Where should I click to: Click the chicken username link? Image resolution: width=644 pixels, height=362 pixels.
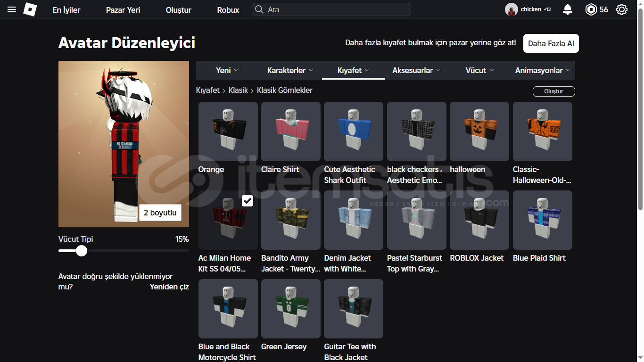point(531,9)
